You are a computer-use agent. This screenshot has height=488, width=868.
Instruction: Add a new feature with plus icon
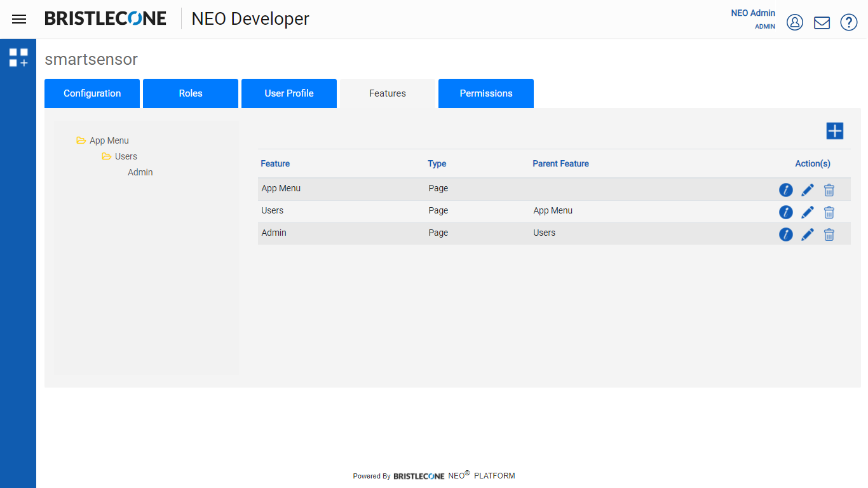834,131
